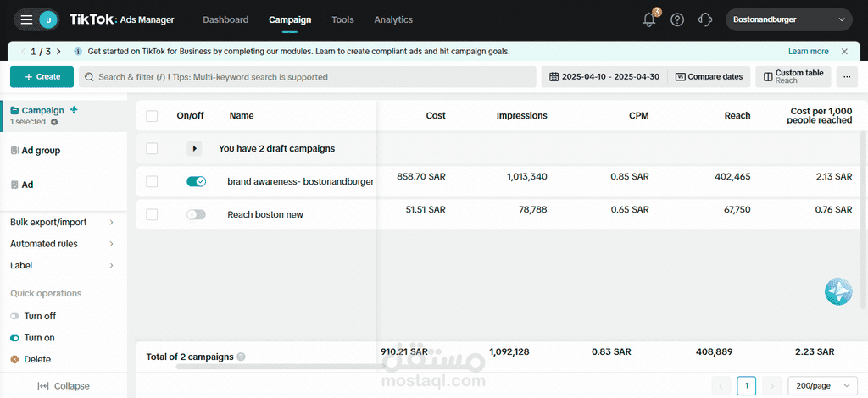
Task: Click the help icon beside Total of 2 campaigns
Action: [241, 357]
